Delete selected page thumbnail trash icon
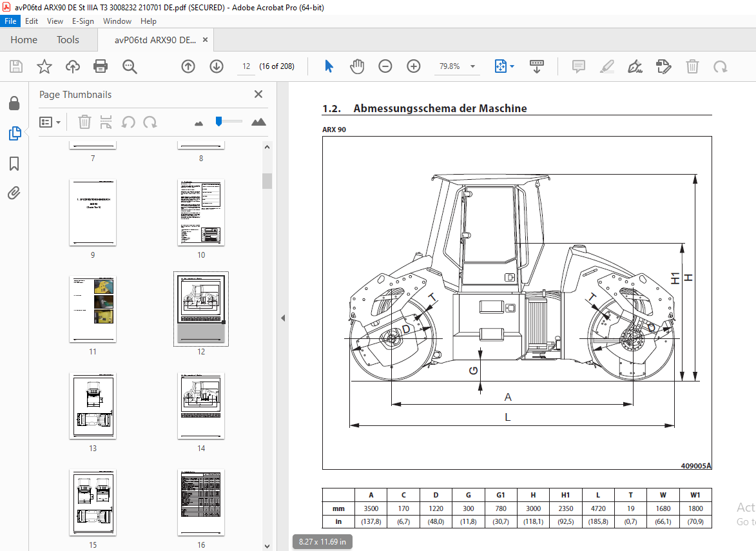Image resolution: width=756 pixels, height=551 pixels. [84, 122]
